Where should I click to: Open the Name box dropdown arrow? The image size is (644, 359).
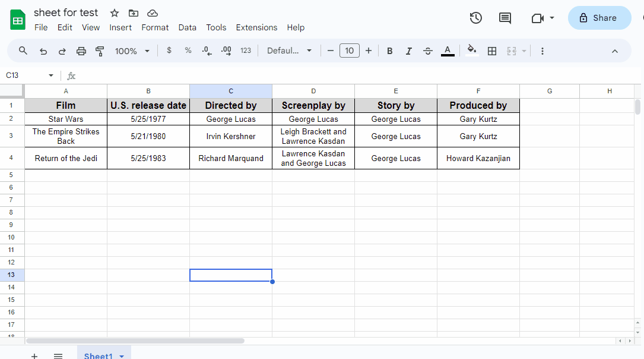[51, 75]
